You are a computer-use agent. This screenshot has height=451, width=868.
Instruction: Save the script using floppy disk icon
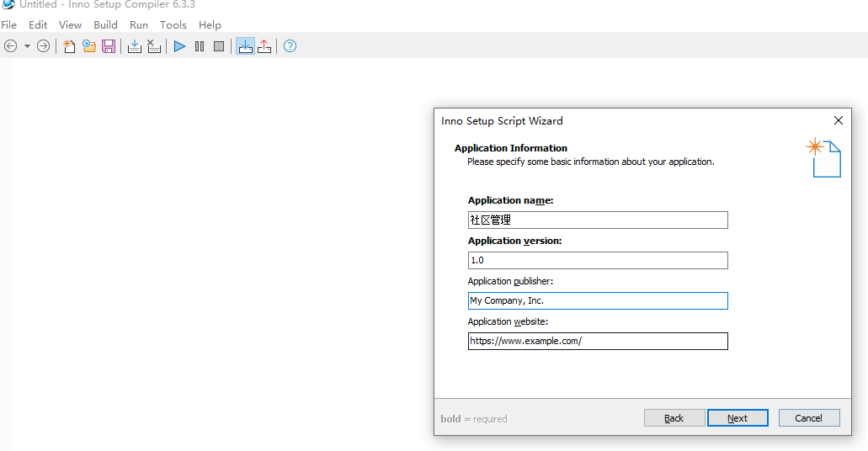click(x=109, y=46)
